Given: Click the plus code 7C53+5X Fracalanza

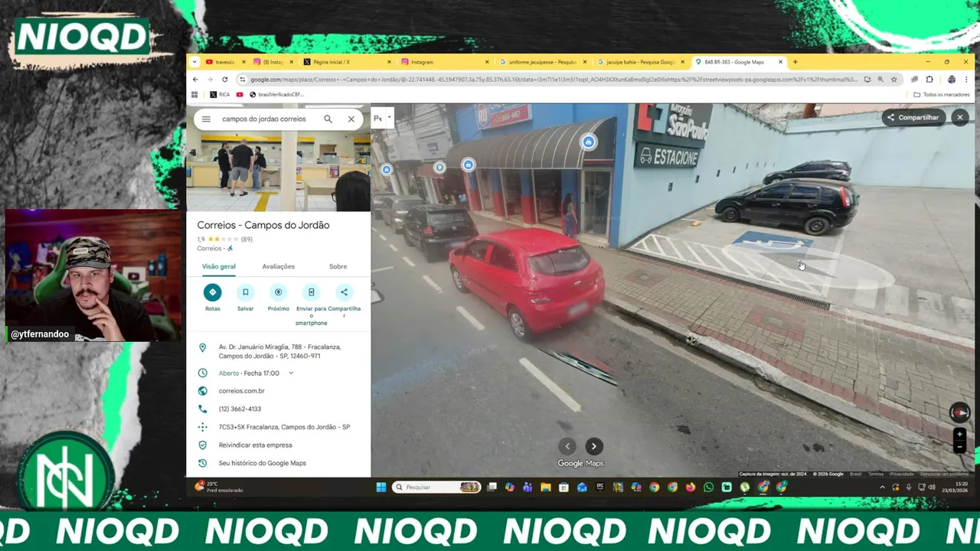Looking at the screenshot, I should (x=284, y=427).
